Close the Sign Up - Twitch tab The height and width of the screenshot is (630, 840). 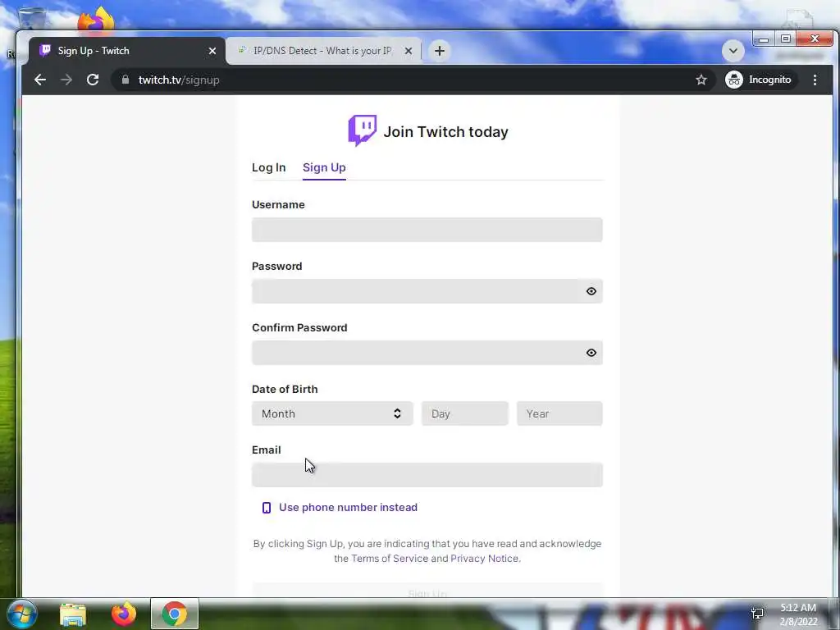click(212, 51)
